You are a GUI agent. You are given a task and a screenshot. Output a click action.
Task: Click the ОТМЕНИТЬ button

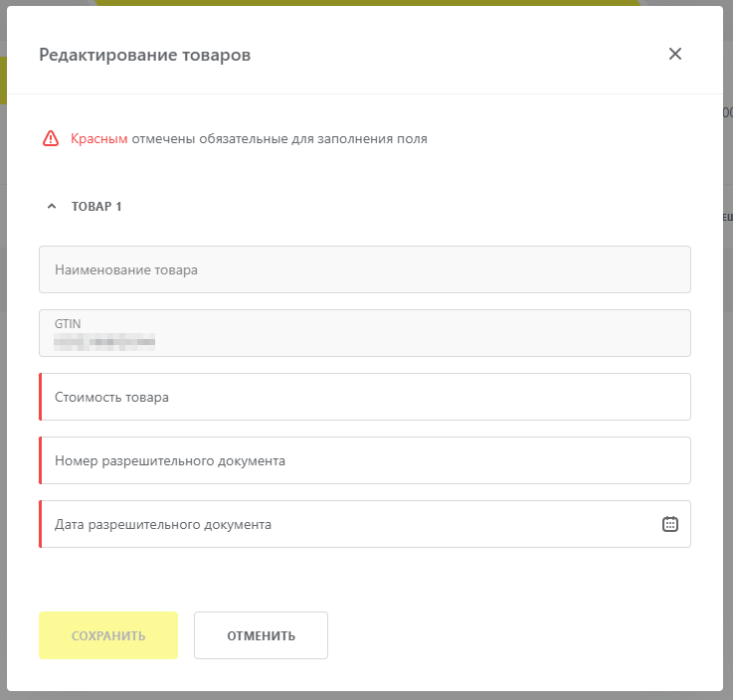pyautogui.click(x=261, y=635)
